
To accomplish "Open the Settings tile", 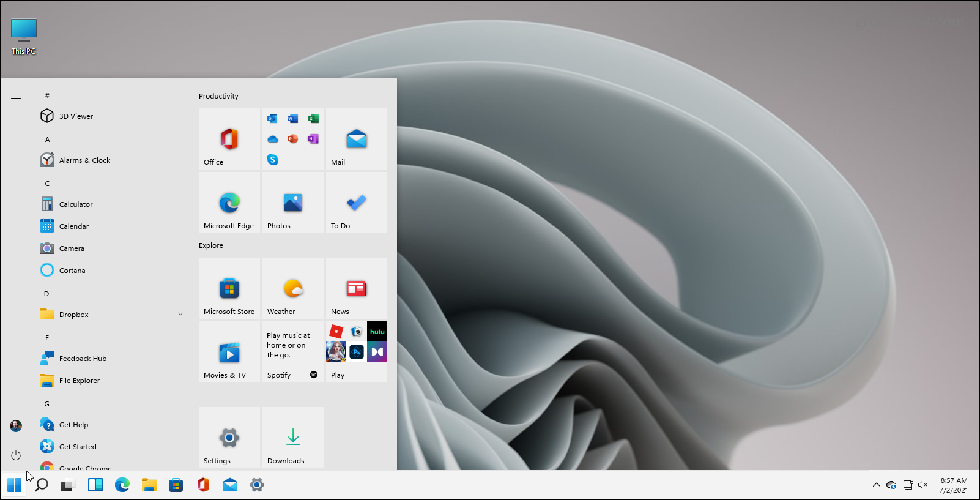I will [229, 438].
